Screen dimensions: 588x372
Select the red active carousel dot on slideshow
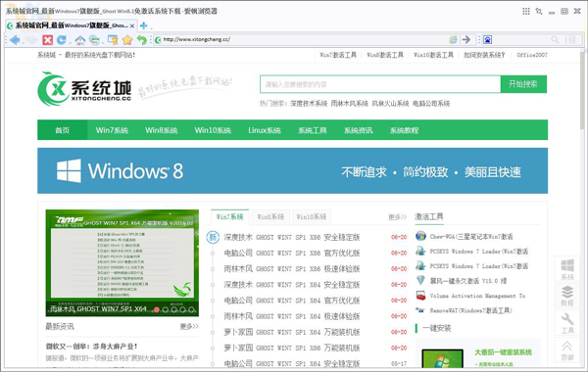click(x=157, y=309)
